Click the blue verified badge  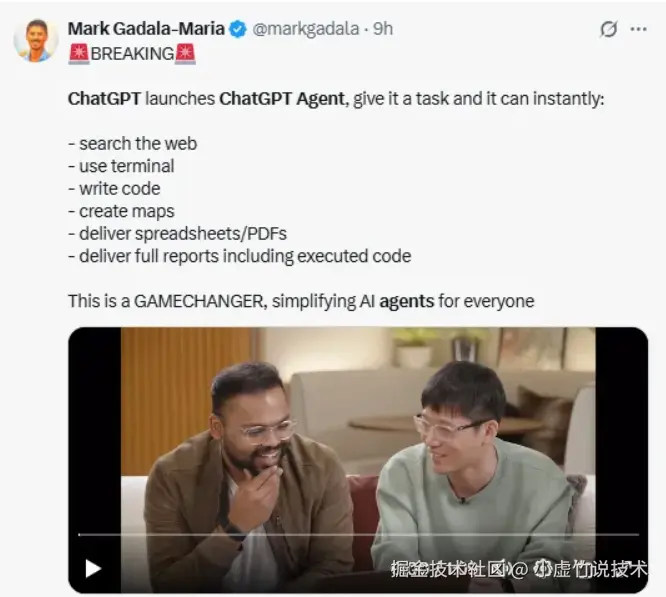[238, 29]
